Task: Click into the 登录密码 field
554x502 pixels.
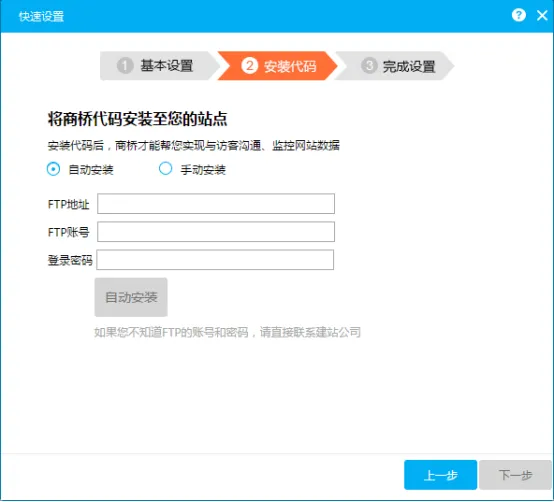Action: tap(215, 260)
